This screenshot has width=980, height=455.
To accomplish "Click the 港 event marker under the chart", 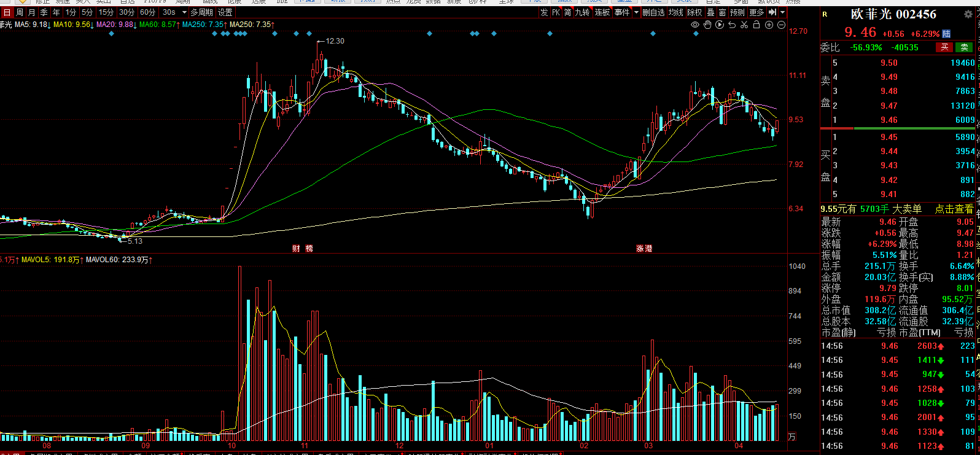I will [648, 249].
